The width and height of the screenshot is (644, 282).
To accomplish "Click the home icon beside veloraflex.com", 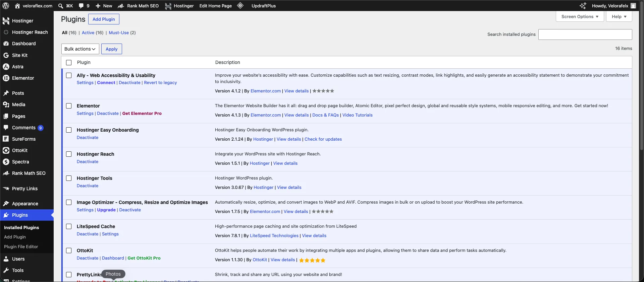I will point(17,6).
